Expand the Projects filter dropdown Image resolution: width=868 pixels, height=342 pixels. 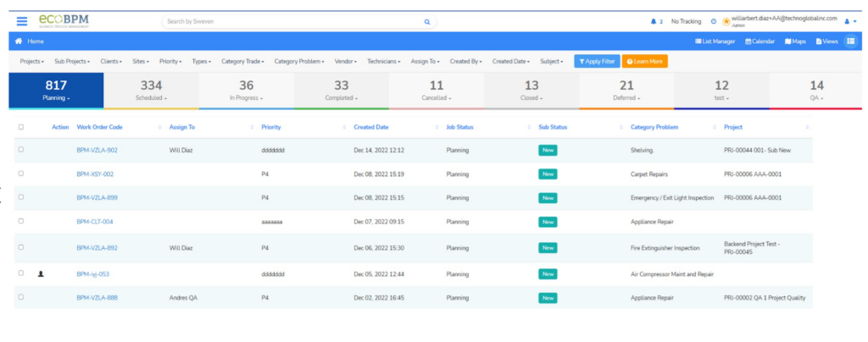point(32,61)
